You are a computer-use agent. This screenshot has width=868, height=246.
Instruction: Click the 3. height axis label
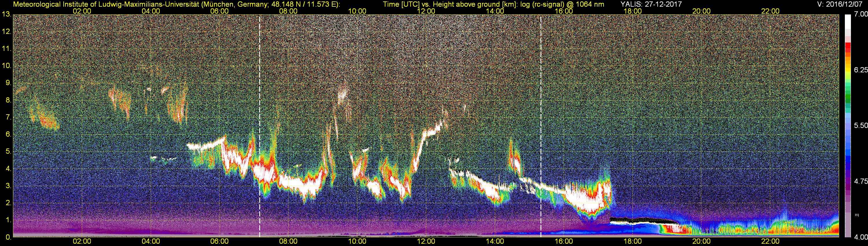(x=8, y=186)
